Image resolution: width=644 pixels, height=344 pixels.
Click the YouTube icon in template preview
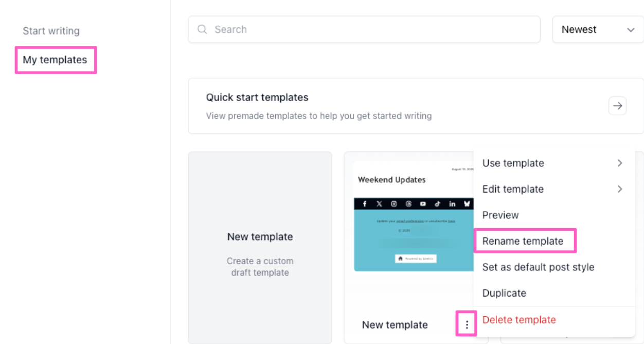[423, 204]
